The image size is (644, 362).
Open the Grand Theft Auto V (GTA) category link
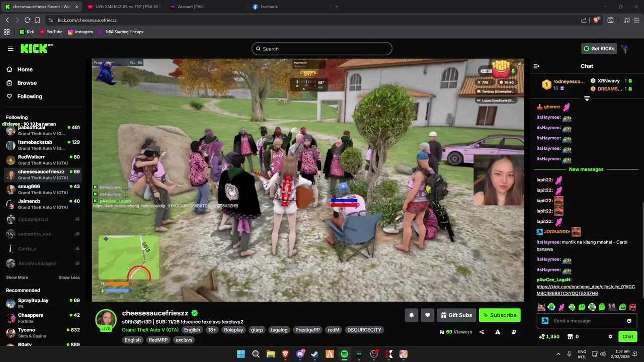point(150,330)
